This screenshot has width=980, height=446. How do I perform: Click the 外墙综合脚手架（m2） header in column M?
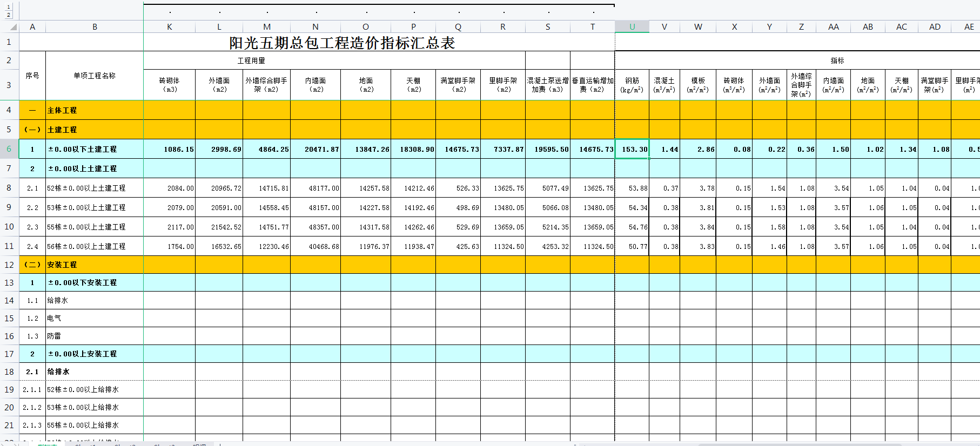tap(266, 85)
